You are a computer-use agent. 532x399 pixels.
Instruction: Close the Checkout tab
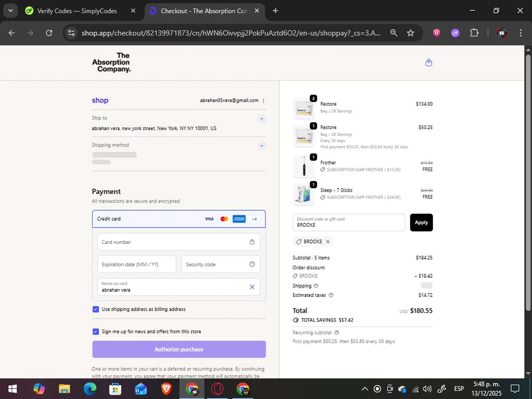click(257, 11)
